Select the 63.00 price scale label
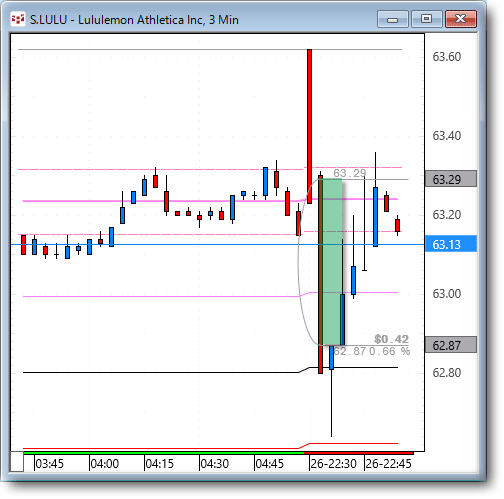The image size is (504, 499). point(447,294)
